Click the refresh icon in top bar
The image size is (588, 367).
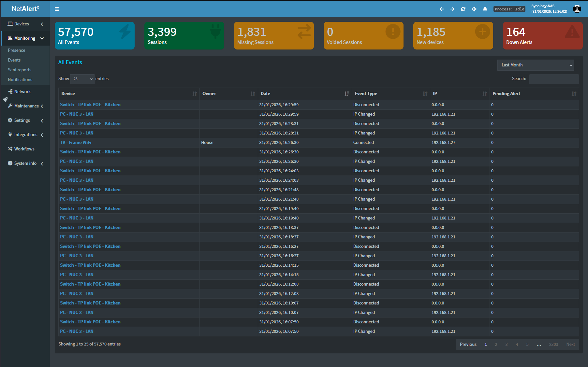coord(463,9)
